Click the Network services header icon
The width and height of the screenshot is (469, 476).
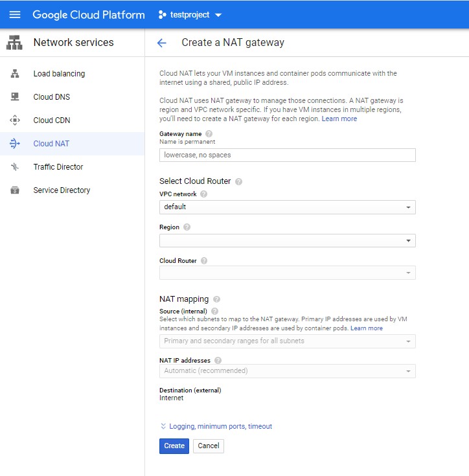point(14,43)
